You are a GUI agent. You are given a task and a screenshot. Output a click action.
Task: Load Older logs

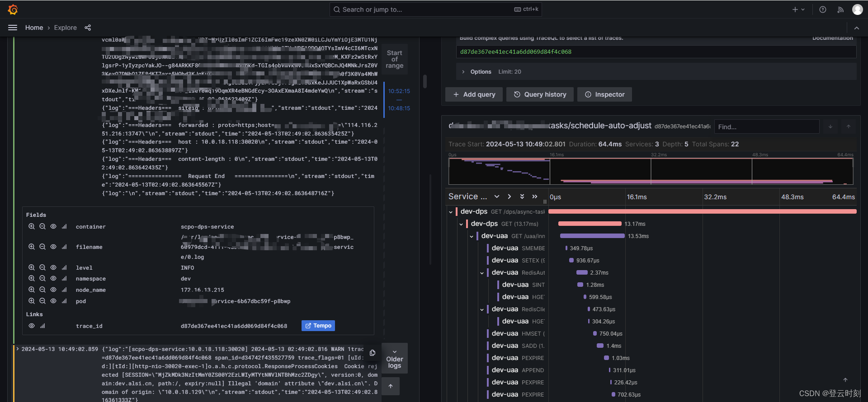395,358
